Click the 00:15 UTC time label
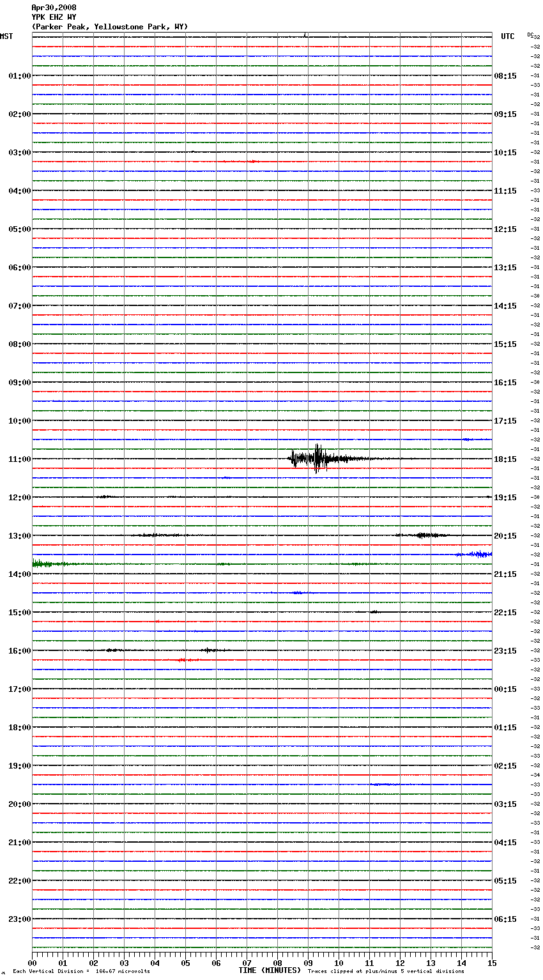 [505, 689]
